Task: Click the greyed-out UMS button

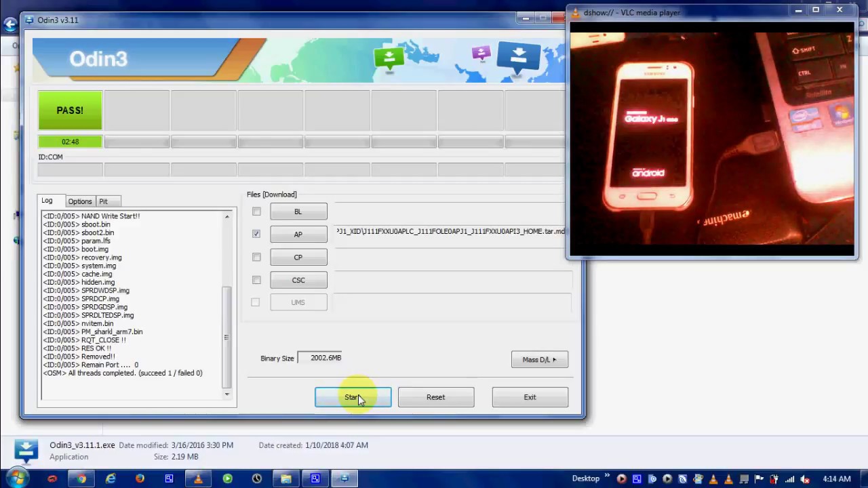Action: click(298, 302)
